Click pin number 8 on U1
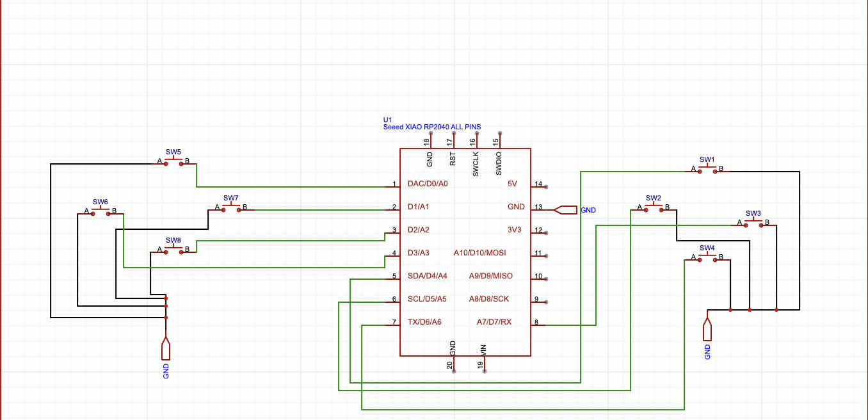 coord(536,323)
